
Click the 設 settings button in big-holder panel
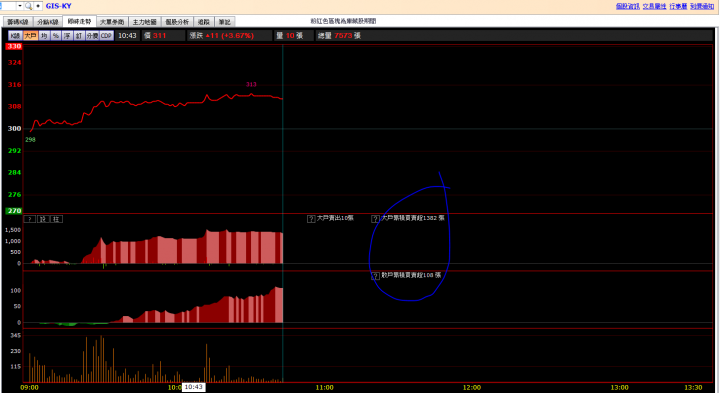coord(43,219)
